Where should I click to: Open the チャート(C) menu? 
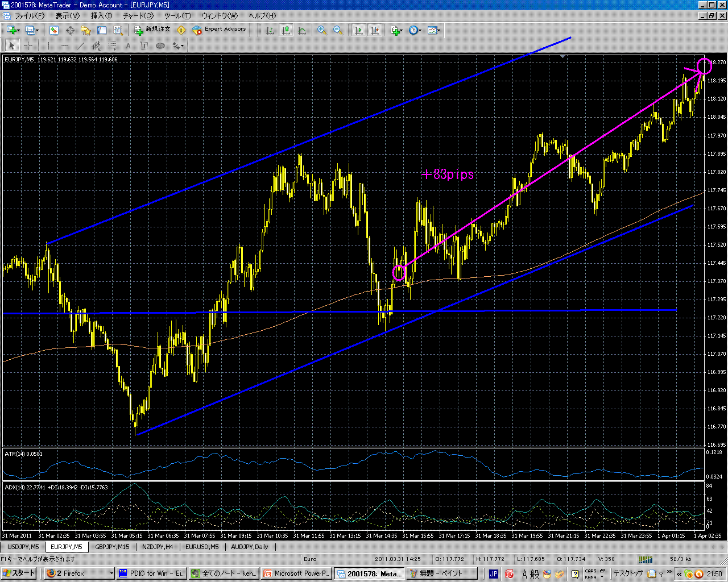point(138,16)
